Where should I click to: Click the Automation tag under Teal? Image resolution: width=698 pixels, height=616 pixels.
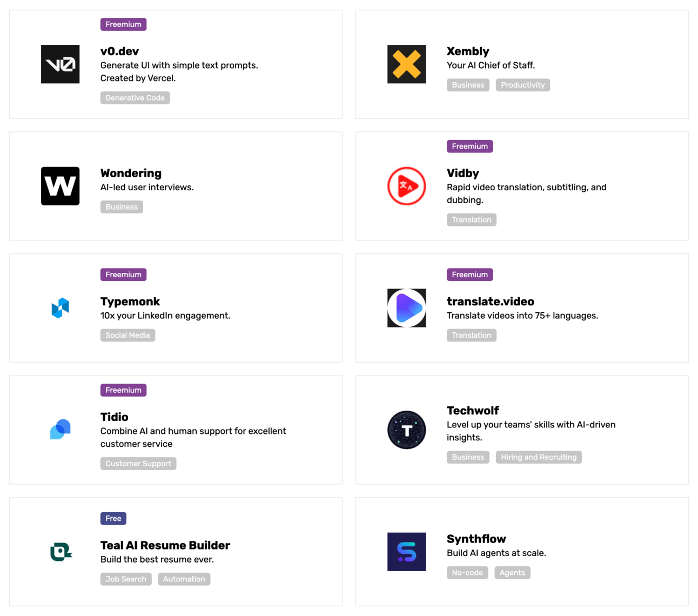[184, 579]
